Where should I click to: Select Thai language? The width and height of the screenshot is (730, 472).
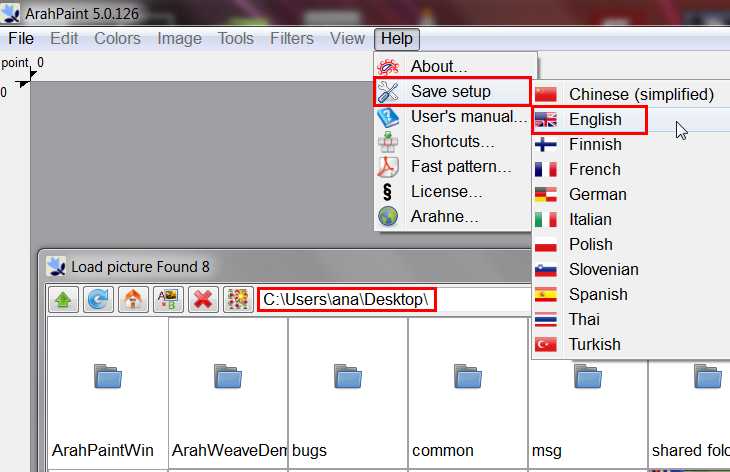(631, 320)
